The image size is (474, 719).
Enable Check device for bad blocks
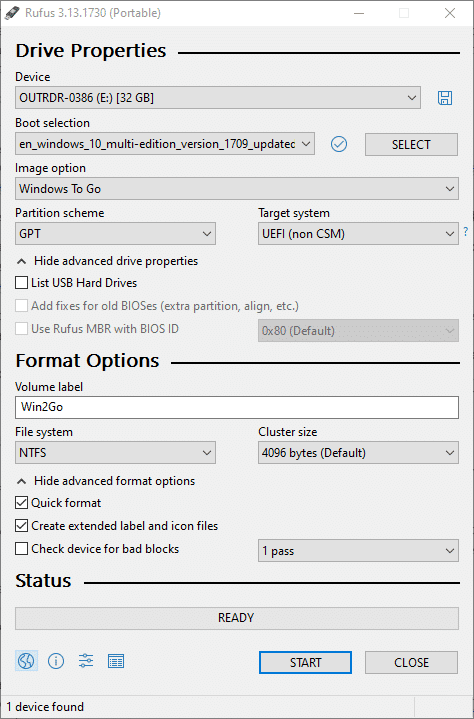(x=22, y=549)
